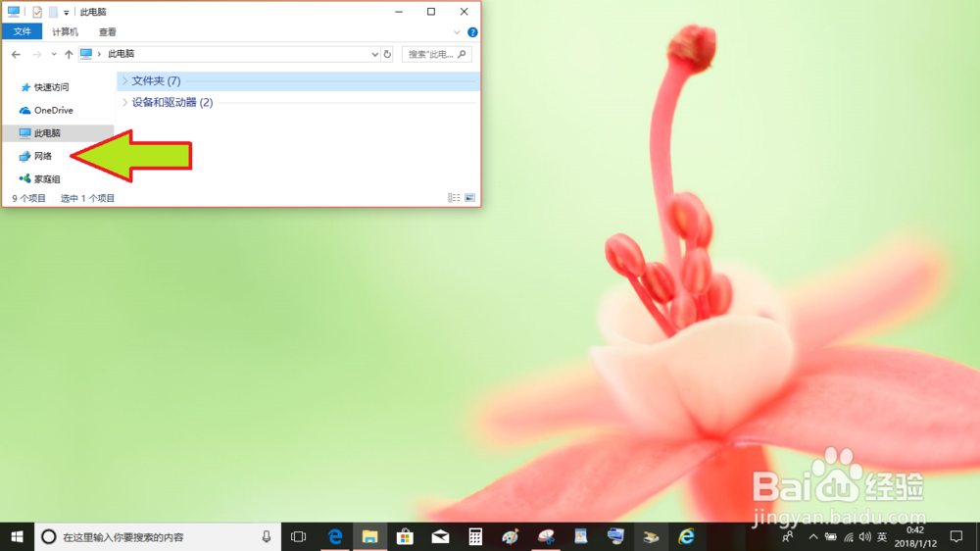
Task: Switch to large thumbnails view icon
Action: tap(469, 198)
